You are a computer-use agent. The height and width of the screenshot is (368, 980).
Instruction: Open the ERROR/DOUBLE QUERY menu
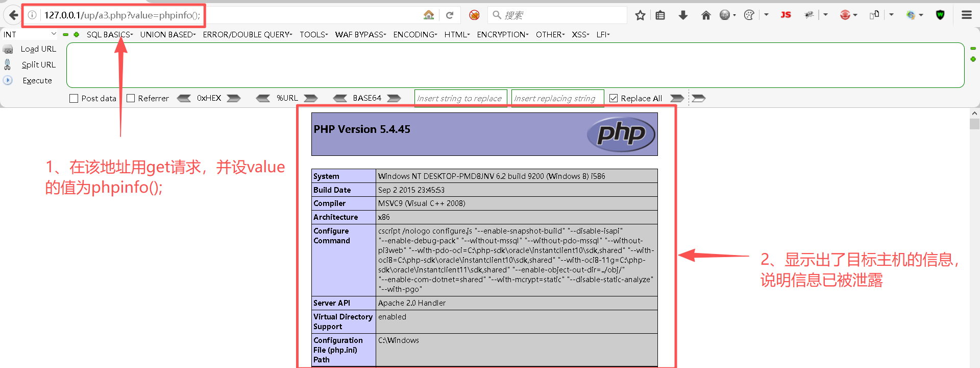click(x=248, y=34)
